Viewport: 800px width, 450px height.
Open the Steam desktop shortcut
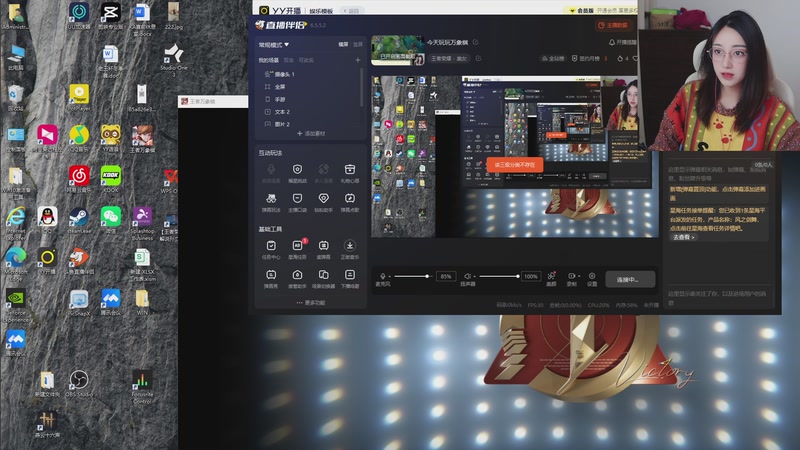(x=79, y=220)
